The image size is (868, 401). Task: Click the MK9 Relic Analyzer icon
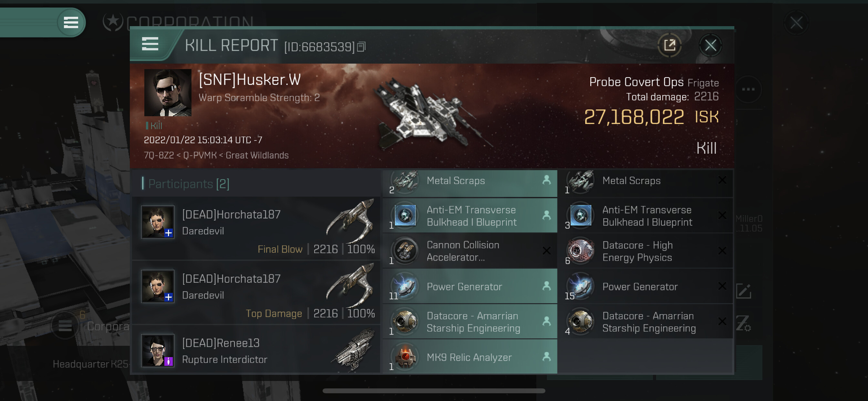click(405, 357)
